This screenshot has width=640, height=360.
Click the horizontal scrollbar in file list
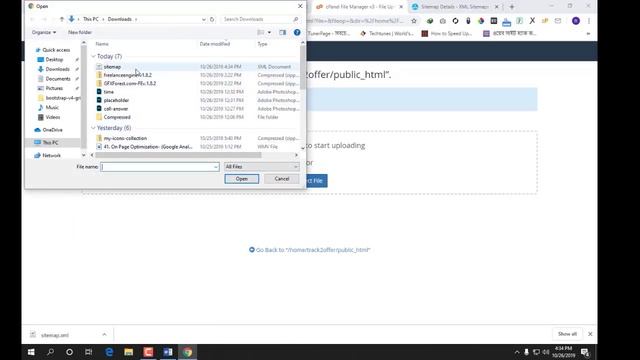click(178, 155)
